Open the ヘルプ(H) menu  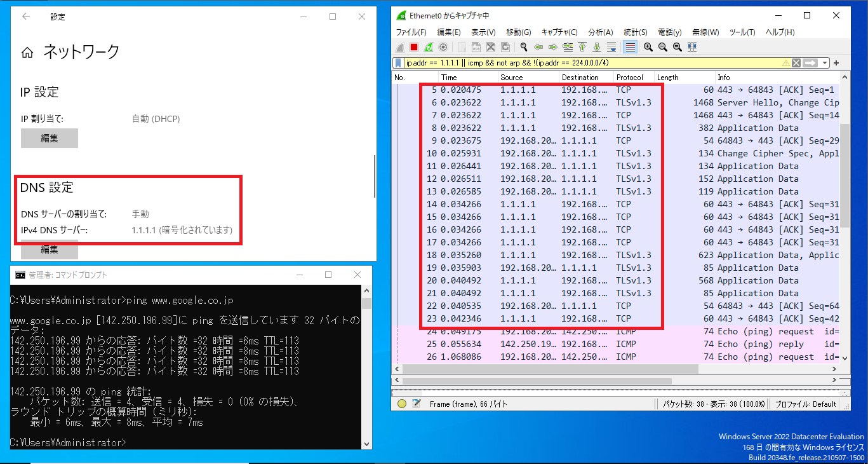(x=780, y=32)
